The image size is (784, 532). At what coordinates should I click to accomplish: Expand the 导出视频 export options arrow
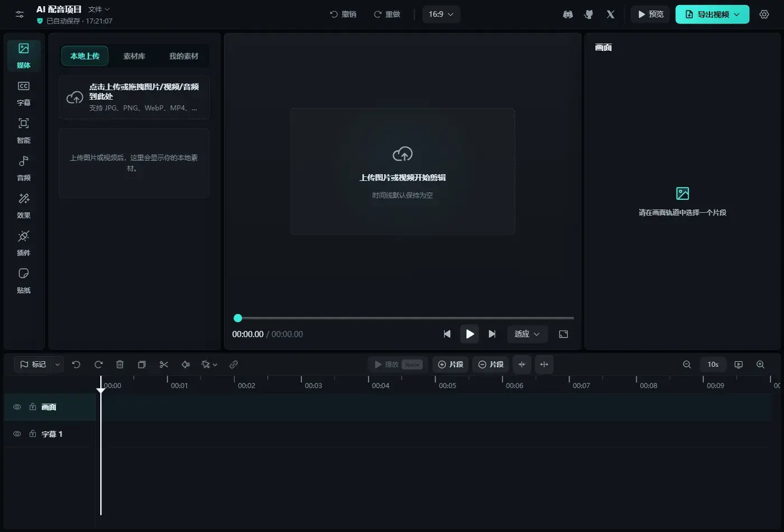pyautogui.click(x=737, y=15)
